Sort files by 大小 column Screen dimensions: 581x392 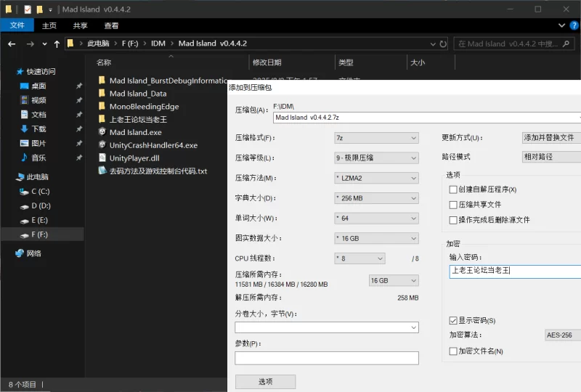point(418,62)
